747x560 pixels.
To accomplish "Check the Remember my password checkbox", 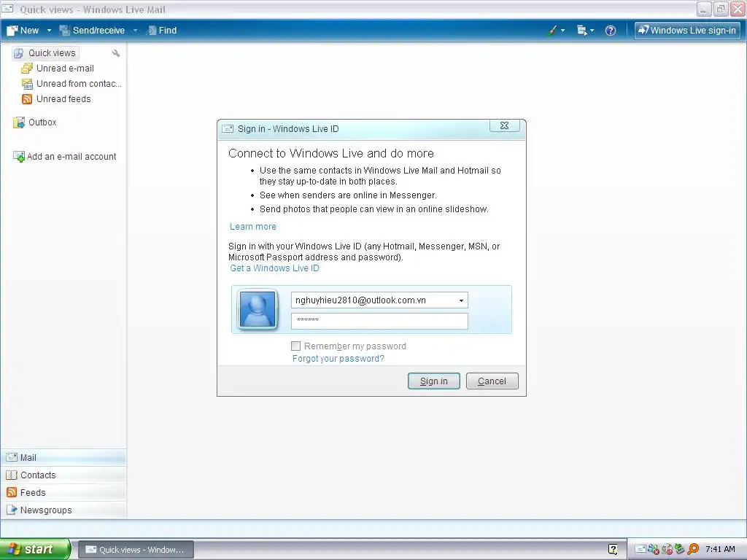I will click(x=296, y=346).
